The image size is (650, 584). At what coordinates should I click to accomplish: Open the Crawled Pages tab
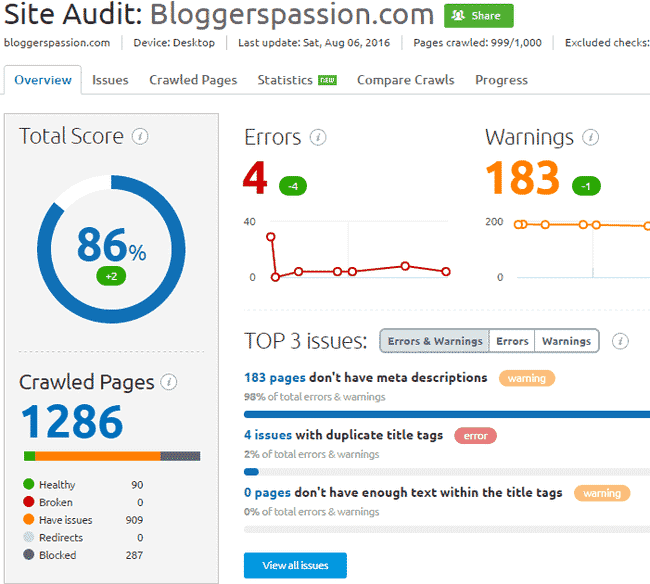click(x=193, y=80)
